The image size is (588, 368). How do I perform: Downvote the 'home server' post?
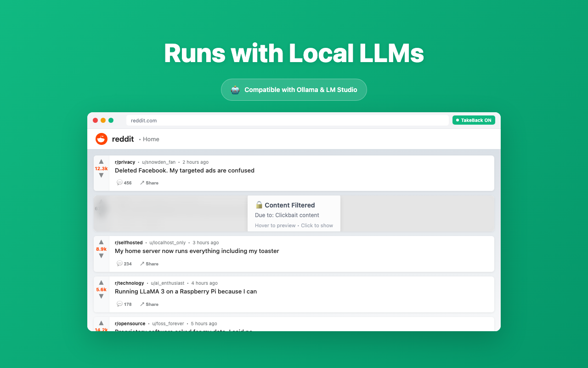coord(102,256)
